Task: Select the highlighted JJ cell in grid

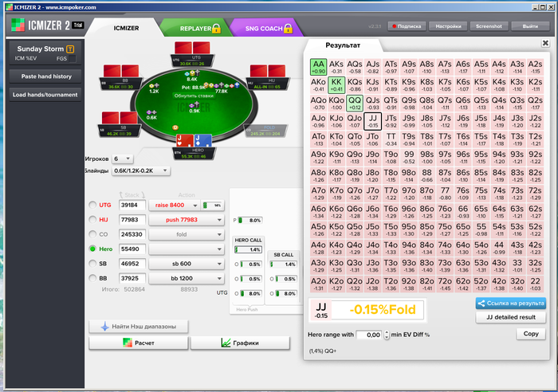Action: (372, 121)
